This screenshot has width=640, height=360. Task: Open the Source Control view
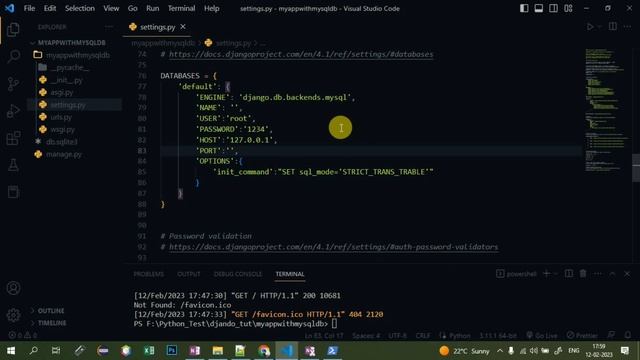[13, 84]
